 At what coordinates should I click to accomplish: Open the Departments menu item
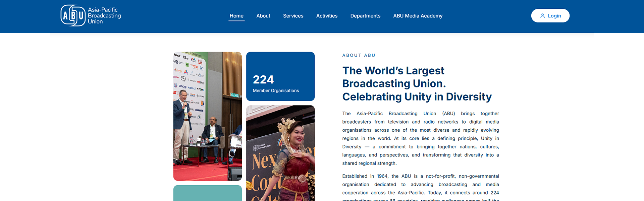[x=365, y=16]
